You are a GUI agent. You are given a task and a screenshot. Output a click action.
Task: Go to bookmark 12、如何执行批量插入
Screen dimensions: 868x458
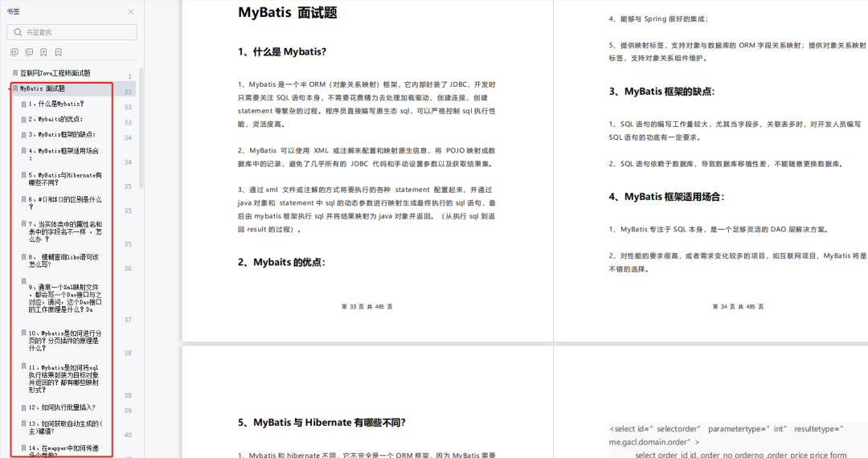click(62, 407)
